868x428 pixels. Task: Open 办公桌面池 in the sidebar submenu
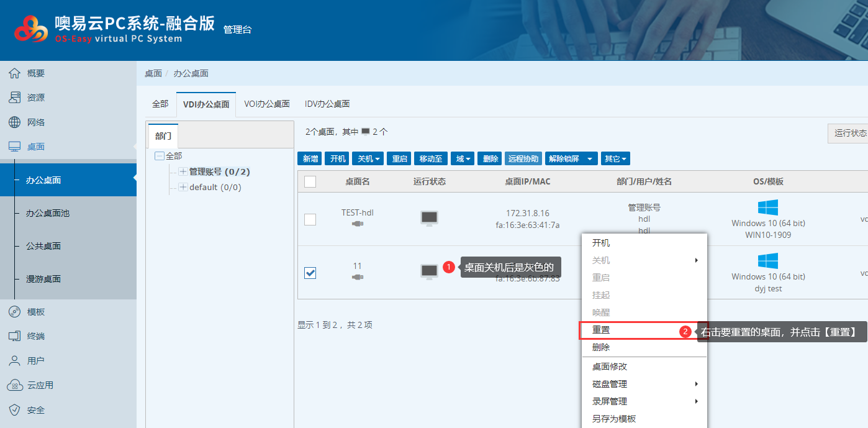(x=48, y=213)
